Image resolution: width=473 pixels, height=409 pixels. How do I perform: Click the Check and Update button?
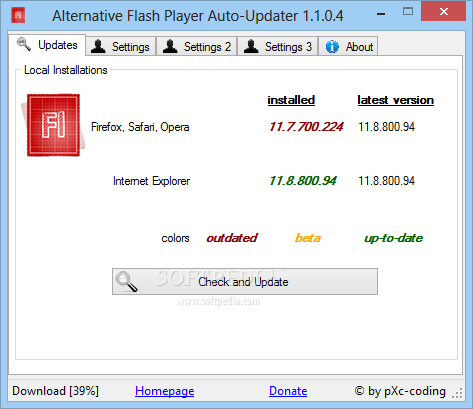point(245,282)
